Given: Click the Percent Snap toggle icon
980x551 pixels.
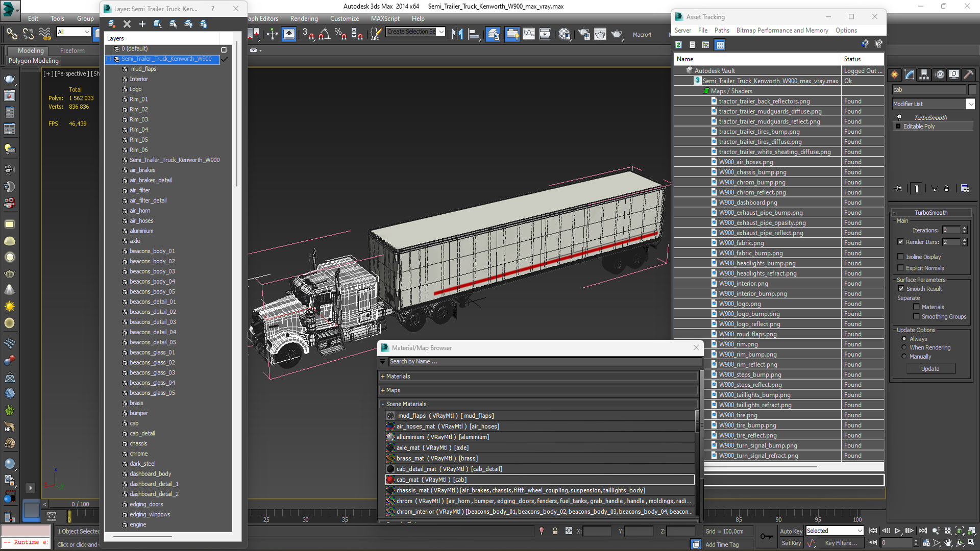Looking at the screenshot, I should click(340, 34).
